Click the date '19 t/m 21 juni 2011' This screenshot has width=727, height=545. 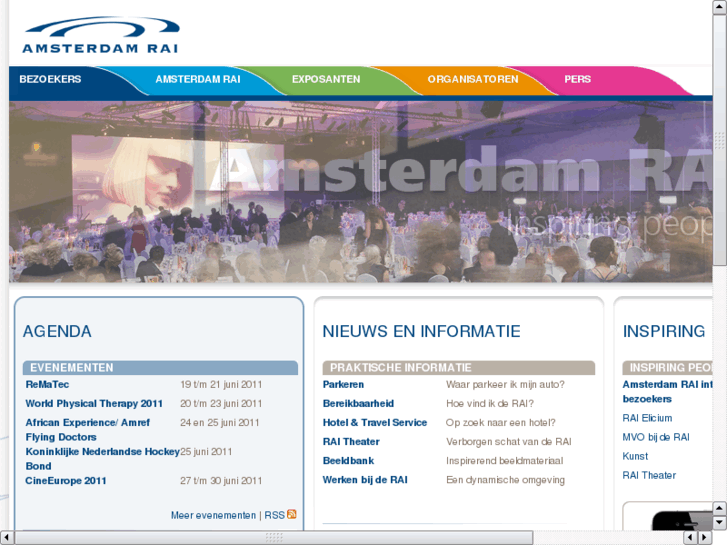pyautogui.click(x=221, y=385)
